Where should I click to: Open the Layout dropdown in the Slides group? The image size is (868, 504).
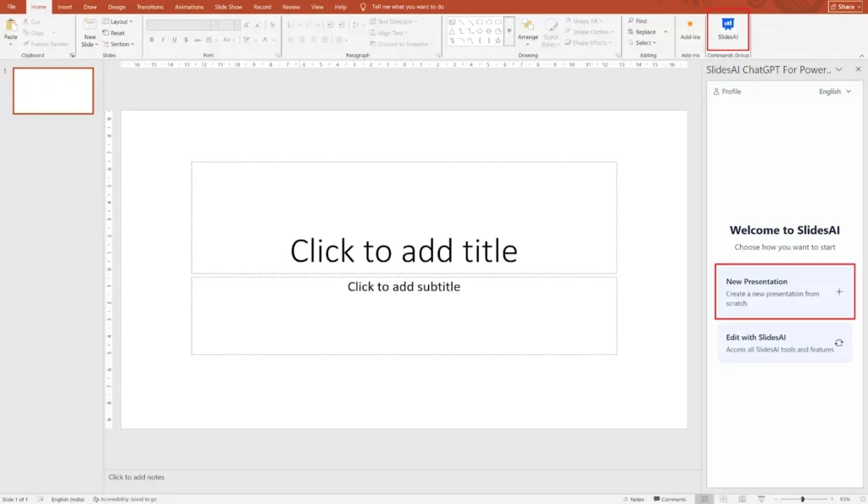coord(118,21)
